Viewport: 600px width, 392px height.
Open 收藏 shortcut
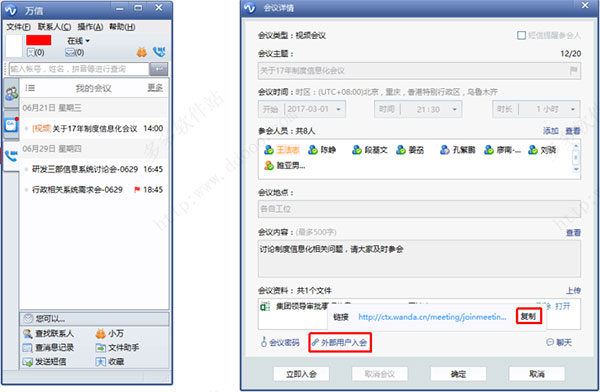tap(110, 361)
